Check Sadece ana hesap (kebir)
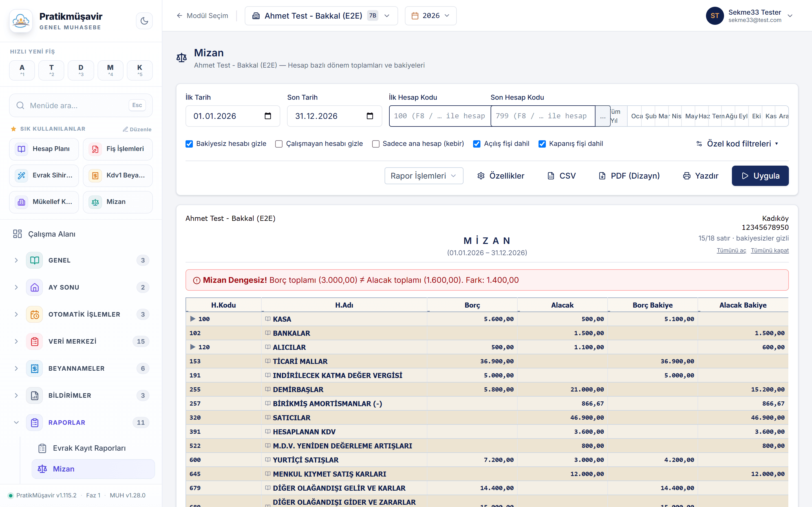This screenshot has width=812, height=507. pyautogui.click(x=376, y=144)
